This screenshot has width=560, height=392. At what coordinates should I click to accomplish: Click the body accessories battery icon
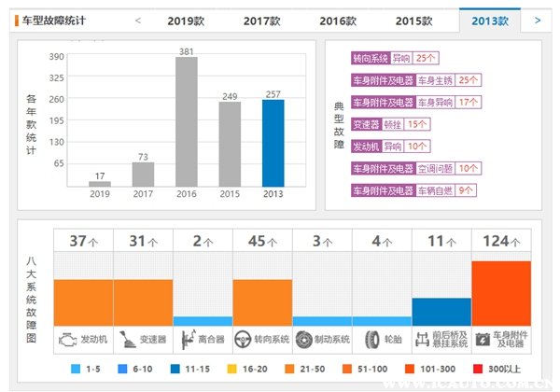tap(483, 338)
